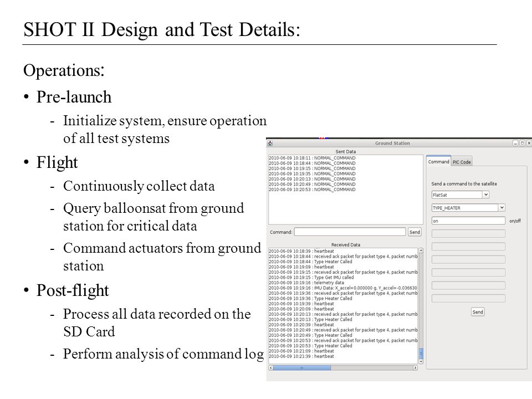Click the Command text entry field
The image size is (532, 399).
pos(350,232)
